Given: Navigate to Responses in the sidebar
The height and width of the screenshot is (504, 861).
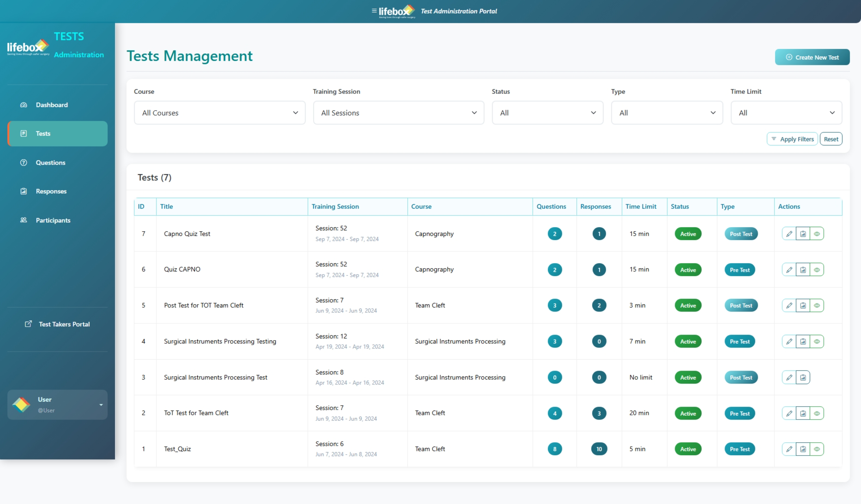Looking at the screenshot, I should [x=57, y=191].
